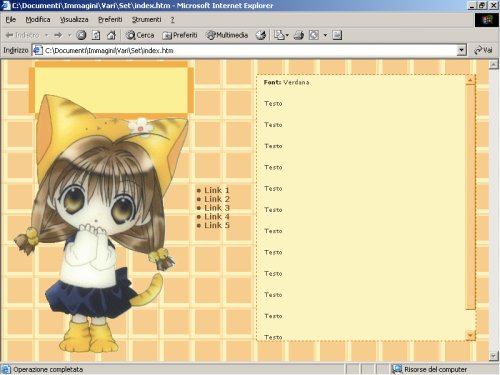500x375 pixels.
Task: Click the Stop loading toolbar icon
Action: (x=81, y=35)
